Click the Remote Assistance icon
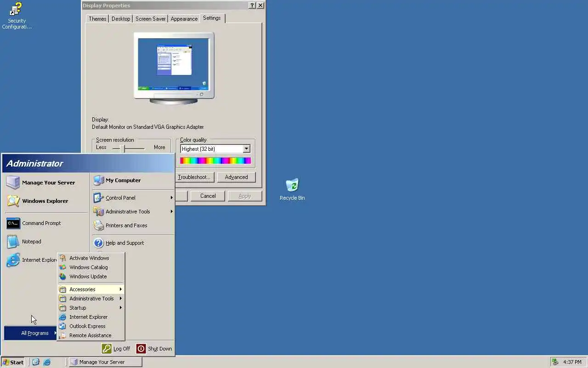Screen dimensions: 588x368 [62, 335]
